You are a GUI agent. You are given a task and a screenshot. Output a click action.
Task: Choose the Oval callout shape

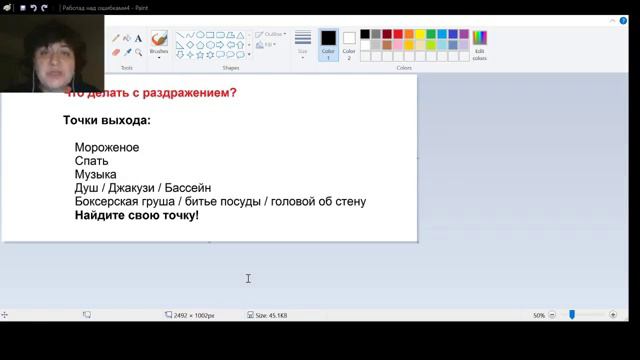tap(230, 55)
